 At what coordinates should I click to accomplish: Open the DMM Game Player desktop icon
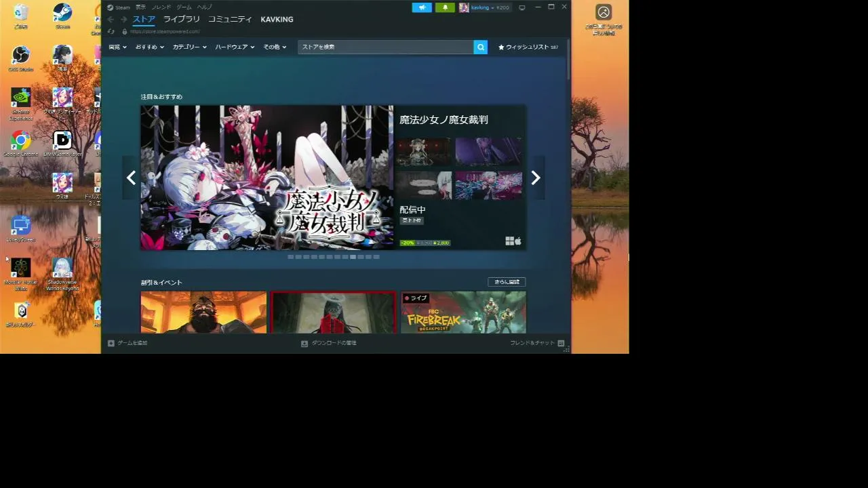(62, 144)
